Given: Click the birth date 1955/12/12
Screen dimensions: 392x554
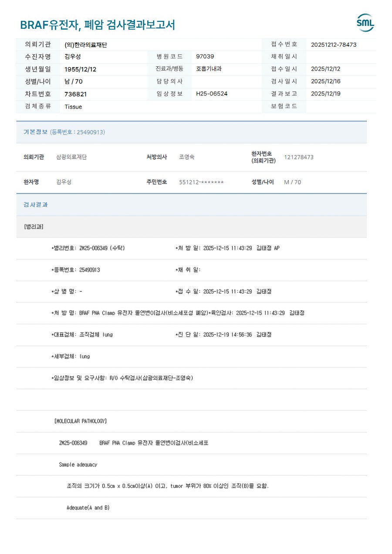Looking at the screenshot, I should tap(81, 69).
